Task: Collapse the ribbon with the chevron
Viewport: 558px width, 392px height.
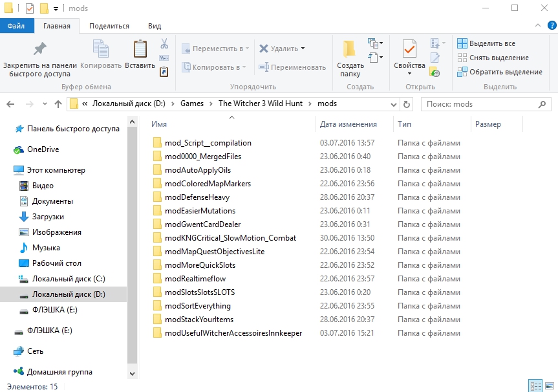Action: coord(537,27)
